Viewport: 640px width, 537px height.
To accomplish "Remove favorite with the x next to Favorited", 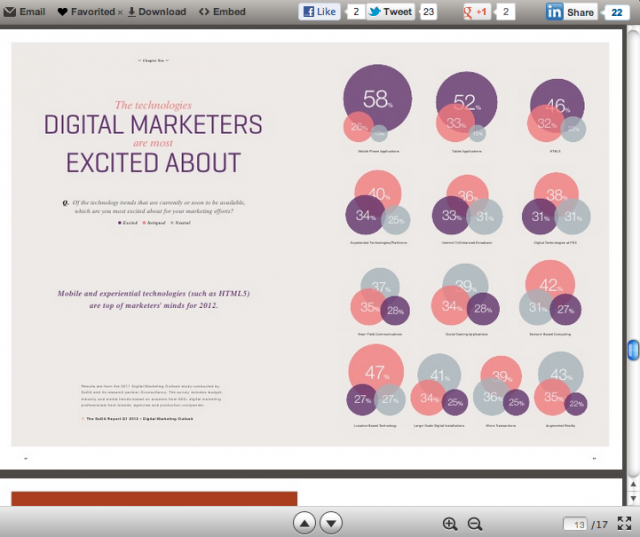I will [120, 12].
